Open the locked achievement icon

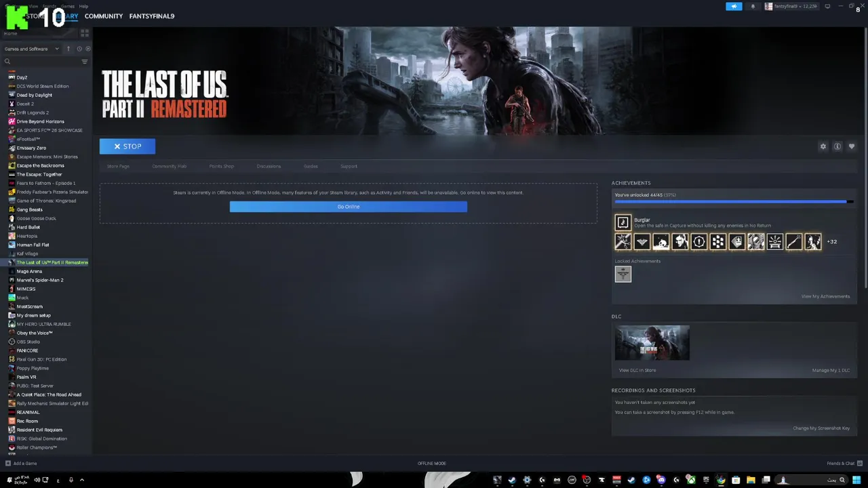pos(623,274)
